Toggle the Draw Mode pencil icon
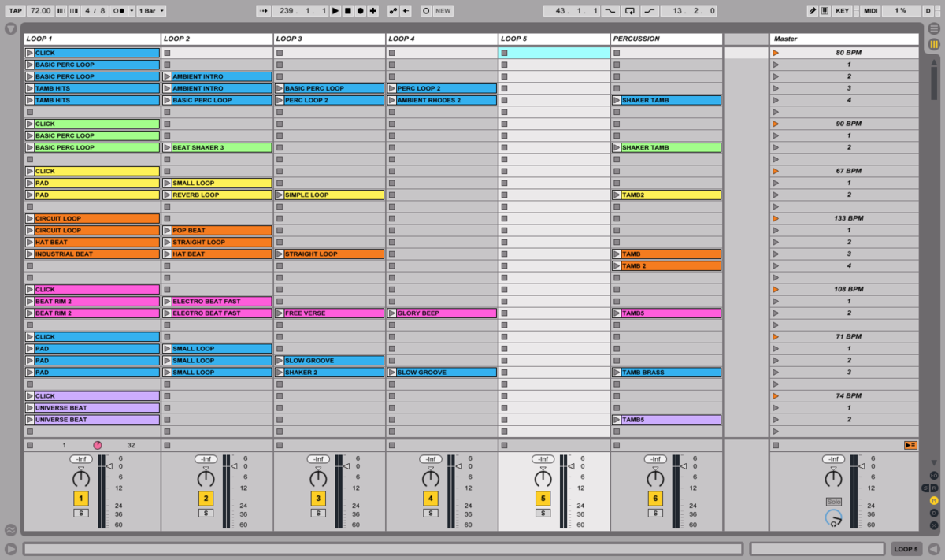 click(812, 11)
